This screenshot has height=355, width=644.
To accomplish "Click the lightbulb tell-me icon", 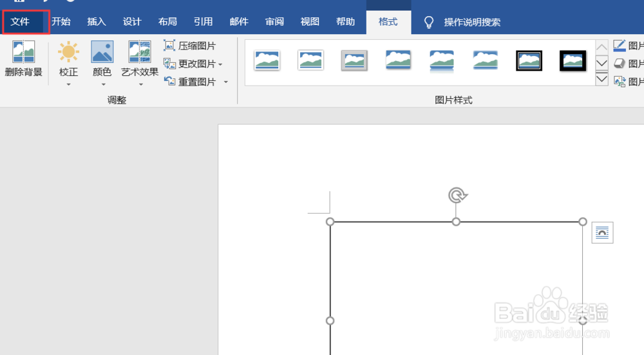I will (429, 22).
